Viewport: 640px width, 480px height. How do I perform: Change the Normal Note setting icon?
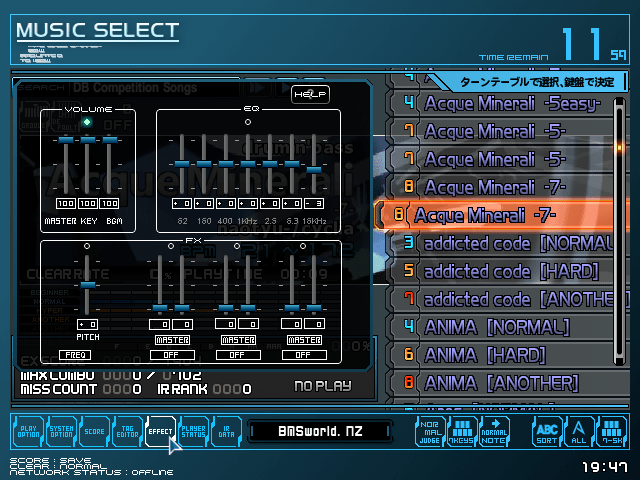pyautogui.click(x=494, y=432)
